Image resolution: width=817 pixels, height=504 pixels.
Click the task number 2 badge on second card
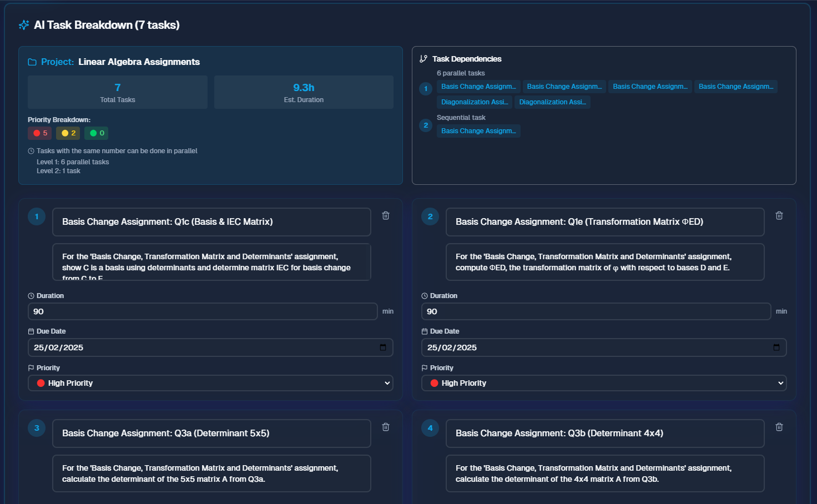tap(430, 216)
